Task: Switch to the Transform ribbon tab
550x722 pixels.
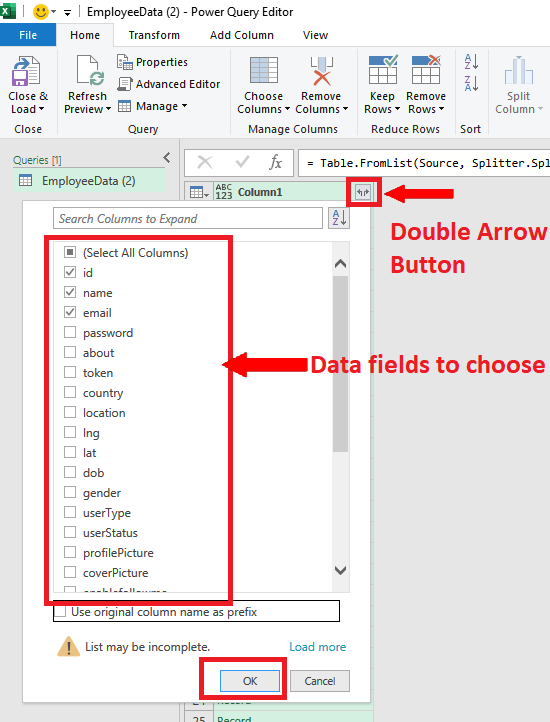Action: (154, 35)
